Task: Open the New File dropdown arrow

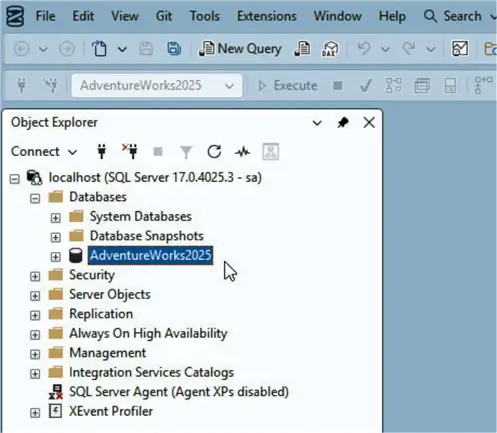Action: (122, 49)
